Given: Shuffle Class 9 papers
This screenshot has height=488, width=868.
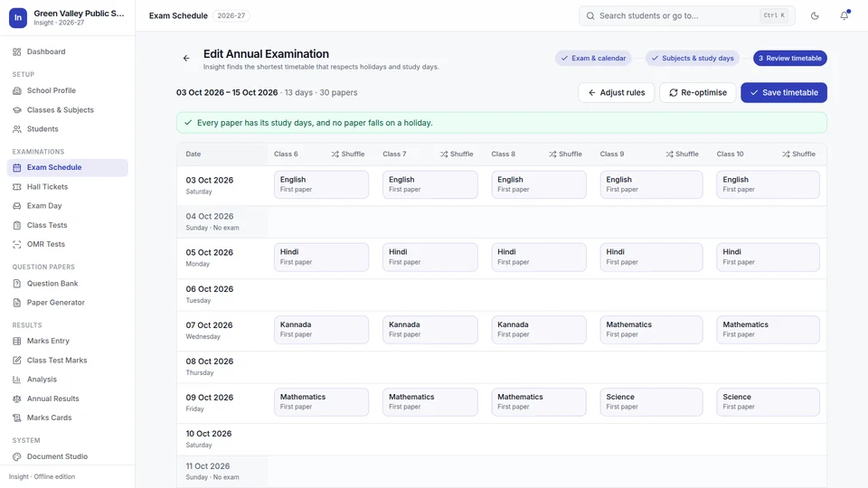Looking at the screenshot, I should point(682,155).
